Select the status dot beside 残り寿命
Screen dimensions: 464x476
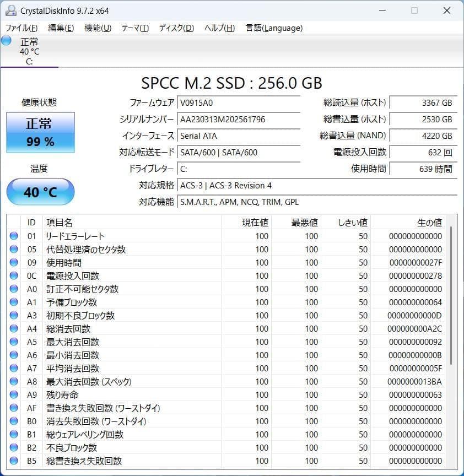click(x=13, y=395)
